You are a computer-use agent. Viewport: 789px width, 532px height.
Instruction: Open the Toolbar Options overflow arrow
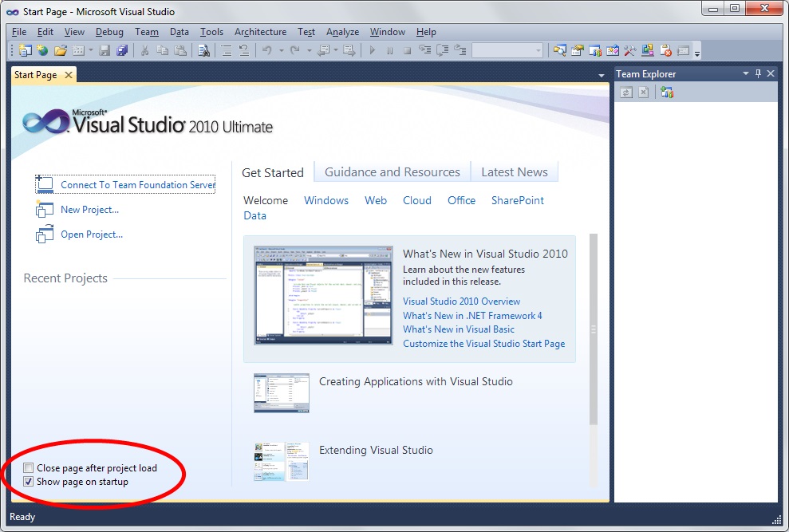coord(697,53)
